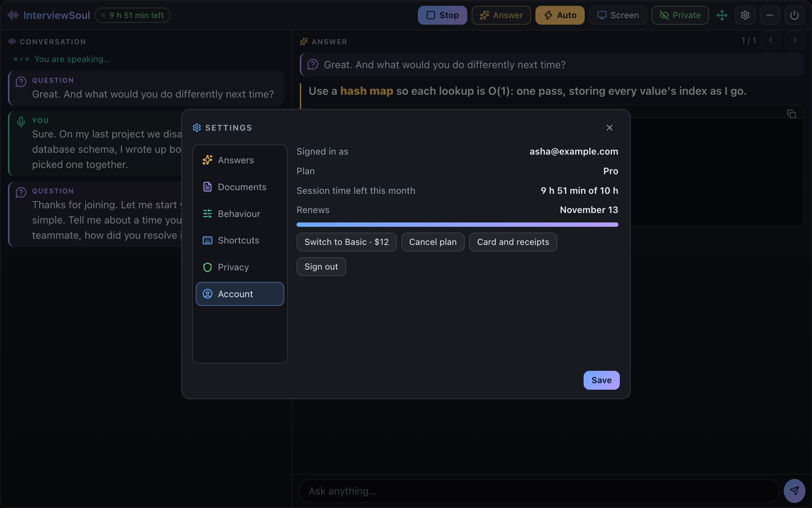Viewport: 812px width, 508px height.
Task: Click the Cancel plan button
Action: (433, 242)
